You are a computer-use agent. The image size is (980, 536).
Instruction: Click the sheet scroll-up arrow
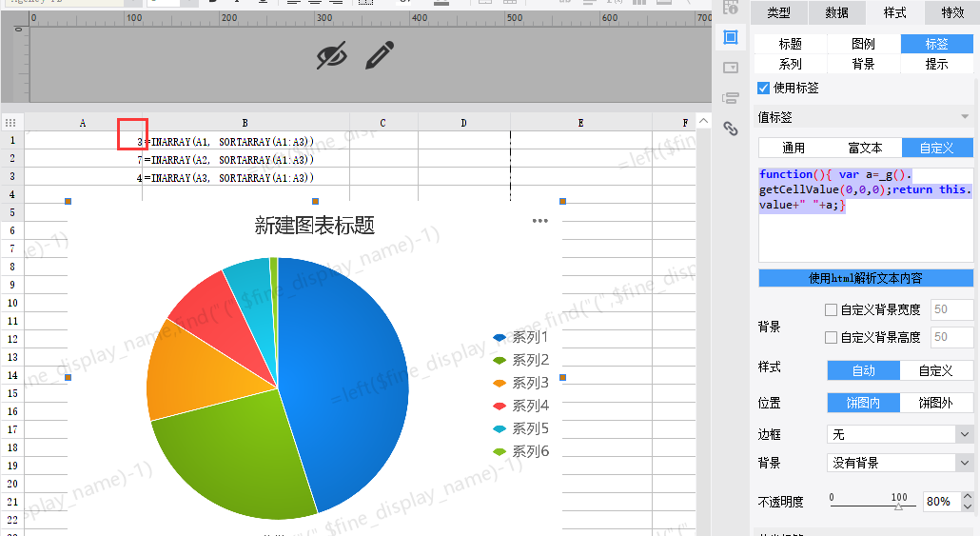tap(704, 121)
